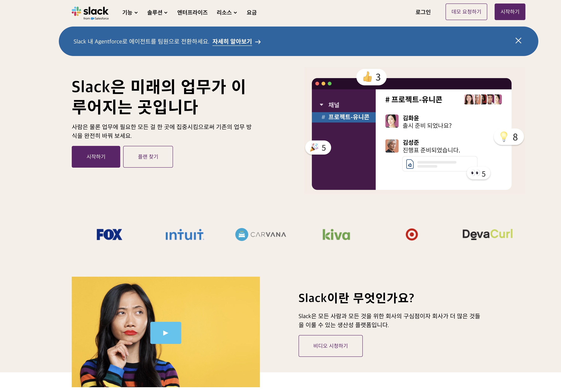561x392 pixels.
Task: Click the thumbs-up reaction badge
Action: [x=371, y=77]
